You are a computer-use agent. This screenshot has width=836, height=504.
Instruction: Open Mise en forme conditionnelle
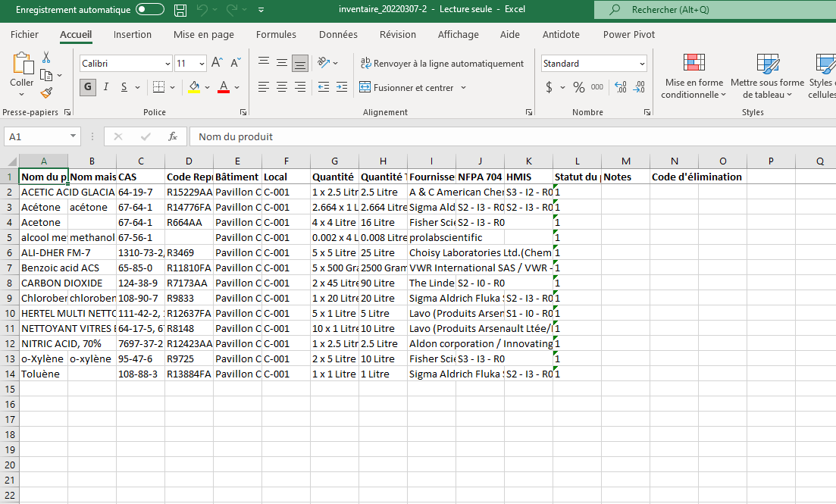(694, 77)
